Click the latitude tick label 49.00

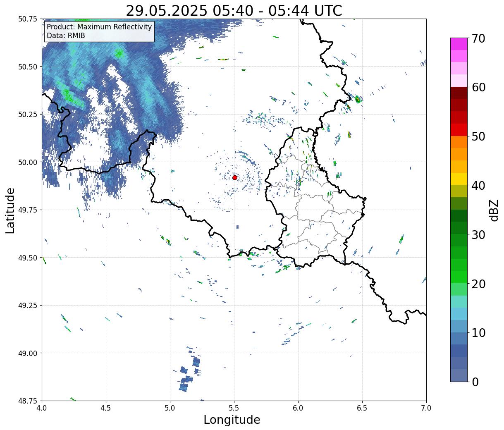28,353
